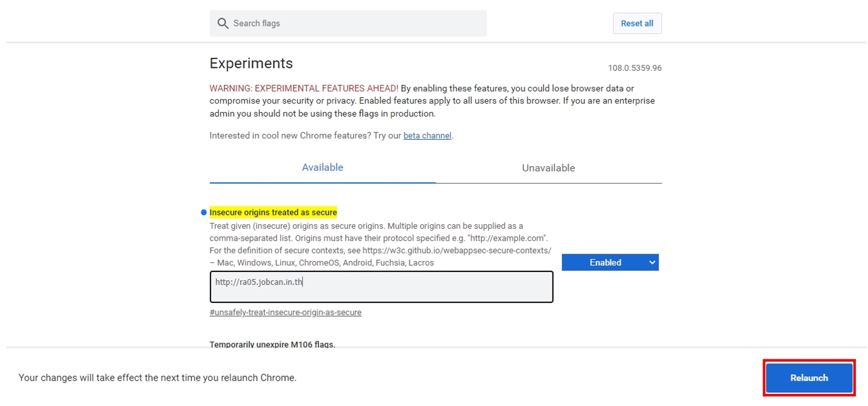
Task: Switch to the Available tab
Action: [x=322, y=167]
